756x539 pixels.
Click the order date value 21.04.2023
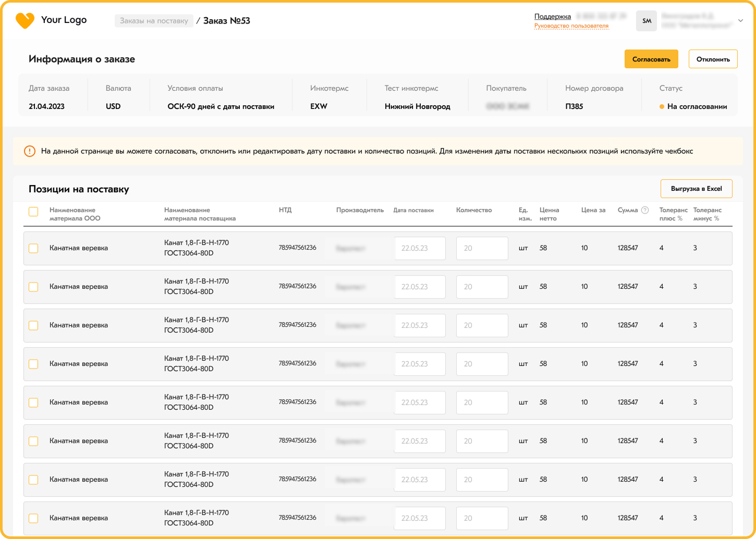pyautogui.click(x=46, y=106)
